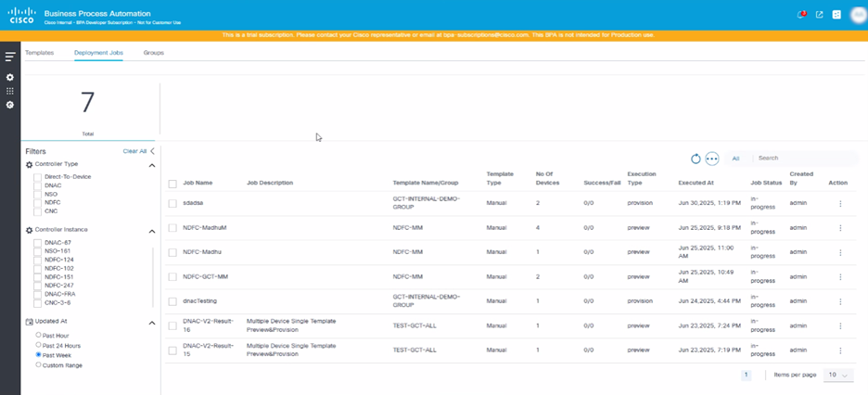
Task: Select the dnacTesting job checkbox
Action: [x=172, y=301]
